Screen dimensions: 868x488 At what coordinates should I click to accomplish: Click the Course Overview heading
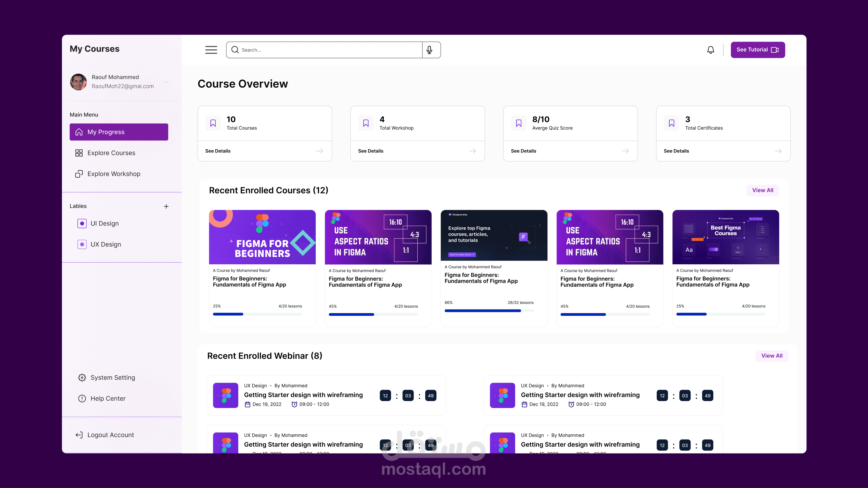point(243,84)
